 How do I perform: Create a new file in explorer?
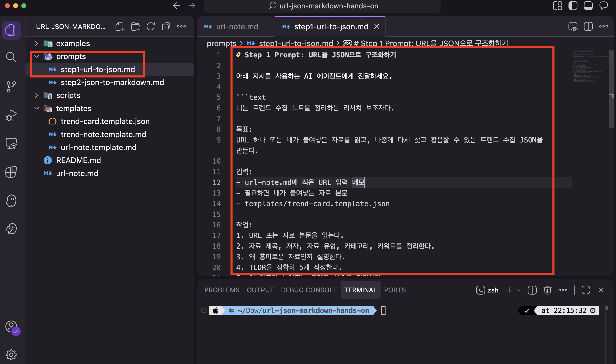[120, 26]
